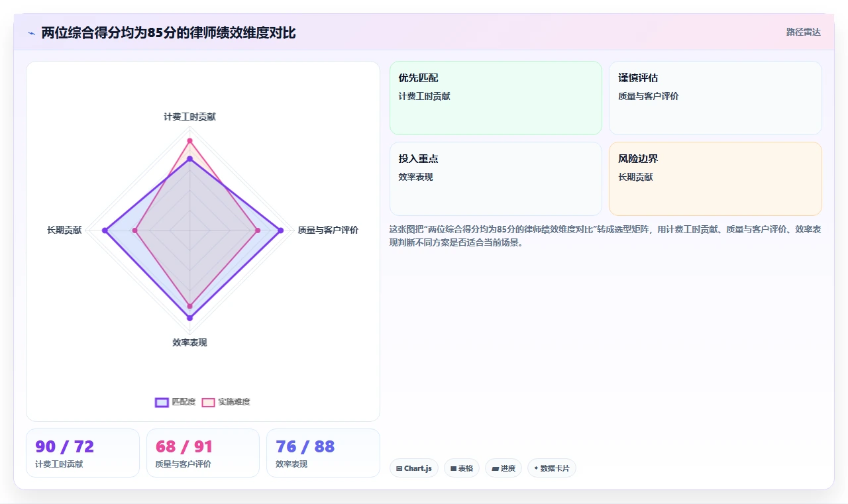
Task: Select the 68 / 91 stat card
Action: click(203, 453)
